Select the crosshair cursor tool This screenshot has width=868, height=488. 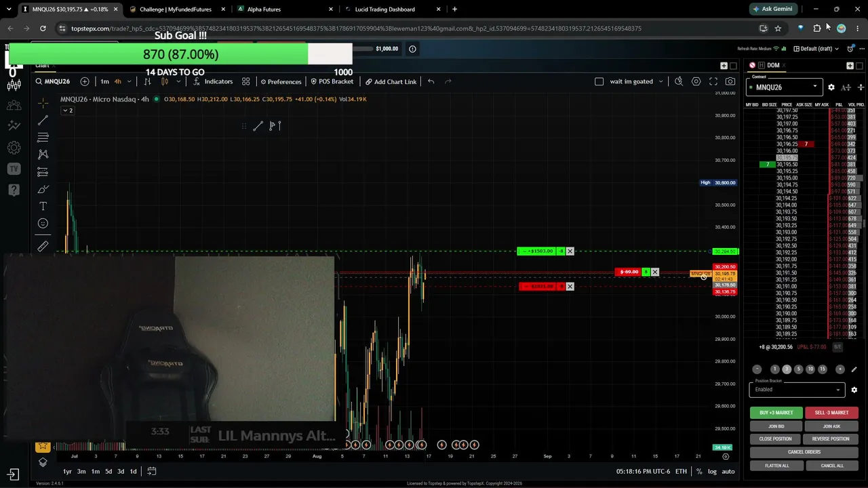pos(43,103)
